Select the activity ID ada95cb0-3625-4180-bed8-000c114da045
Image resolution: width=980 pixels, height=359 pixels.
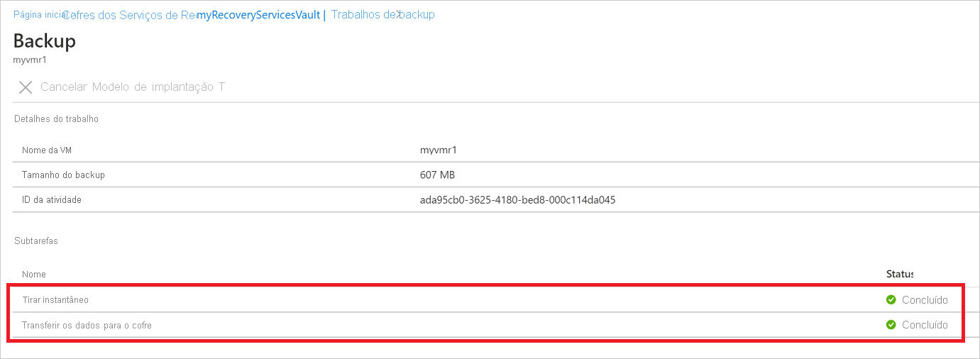tap(518, 200)
